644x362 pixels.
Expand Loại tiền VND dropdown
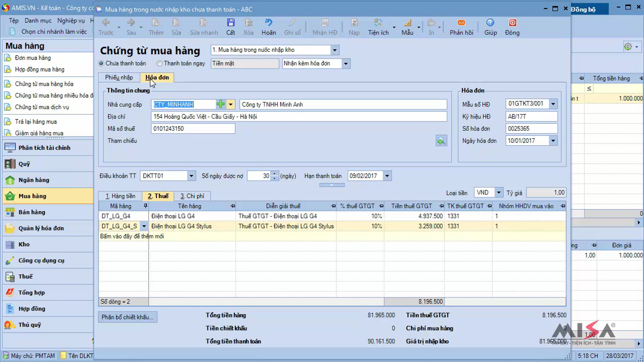pos(499,193)
